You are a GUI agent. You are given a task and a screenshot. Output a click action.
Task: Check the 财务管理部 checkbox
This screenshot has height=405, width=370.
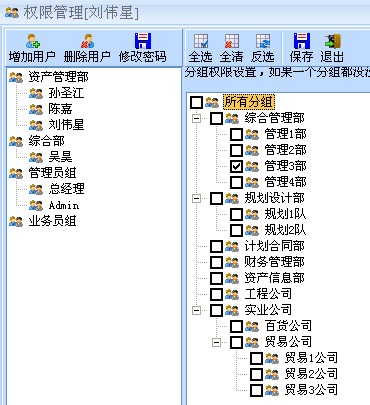(216, 262)
